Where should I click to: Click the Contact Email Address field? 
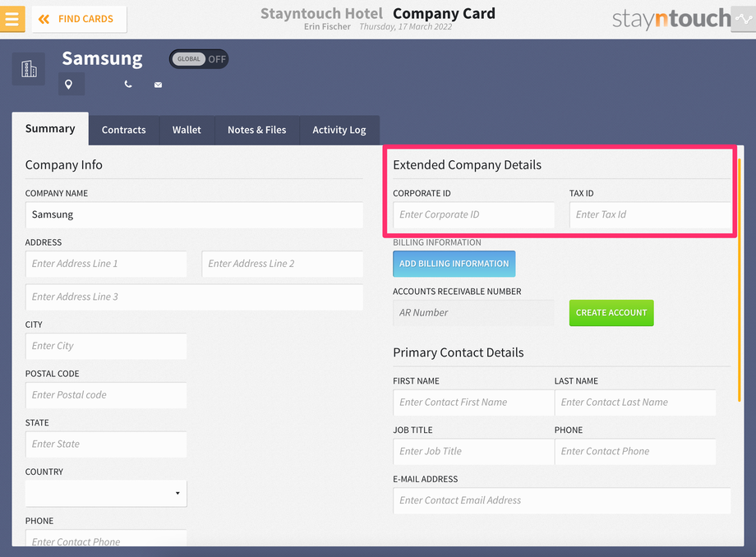[562, 500]
